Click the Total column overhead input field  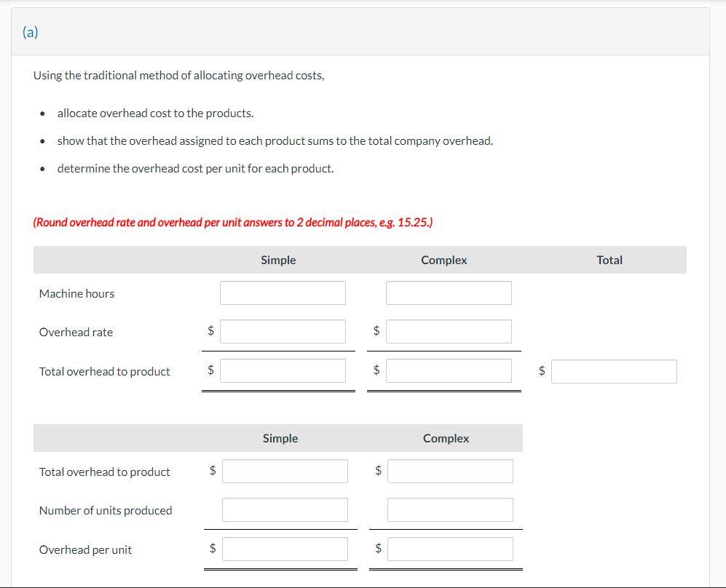click(614, 371)
